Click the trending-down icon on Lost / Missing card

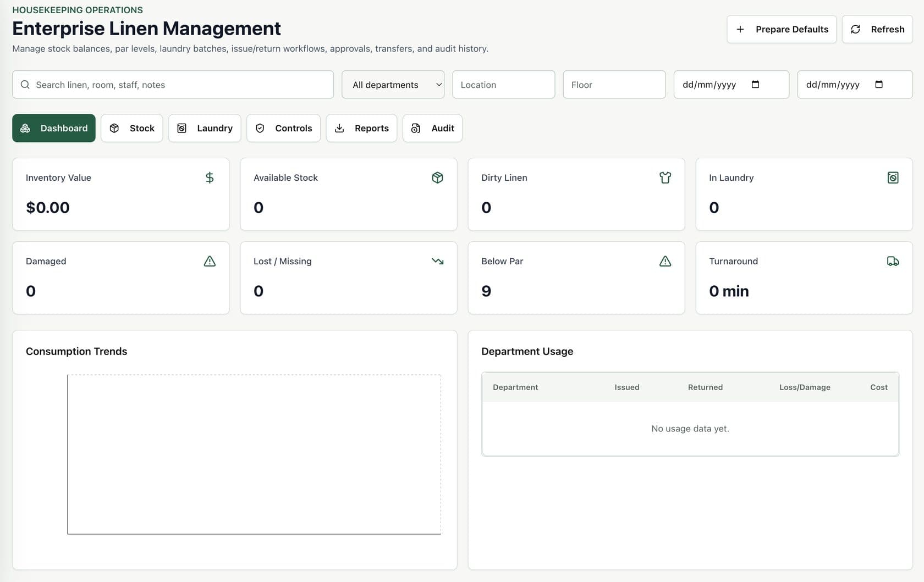[437, 261]
